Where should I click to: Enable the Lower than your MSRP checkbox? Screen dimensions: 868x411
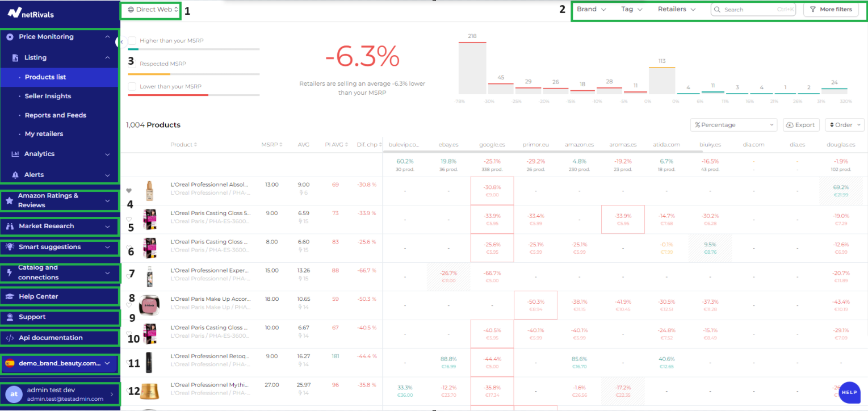click(132, 86)
